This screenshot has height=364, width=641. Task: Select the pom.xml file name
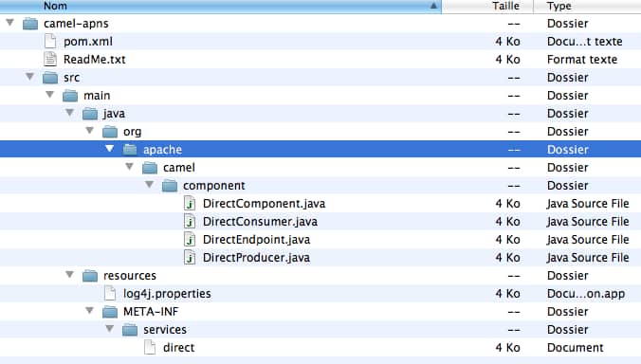[88, 42]
